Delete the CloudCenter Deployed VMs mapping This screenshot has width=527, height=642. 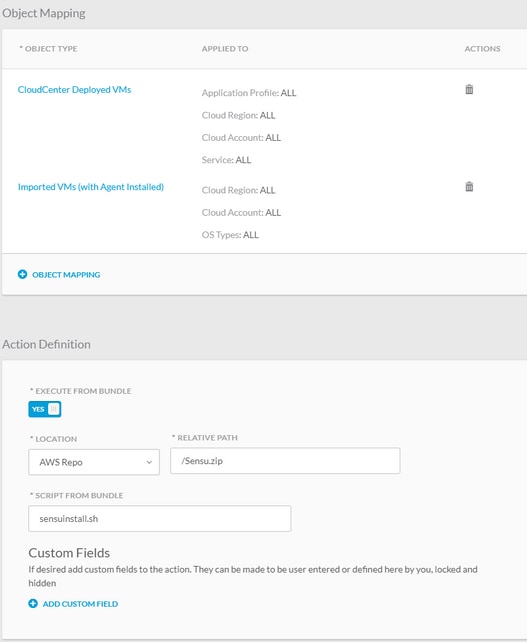click(x=469, y=89)
